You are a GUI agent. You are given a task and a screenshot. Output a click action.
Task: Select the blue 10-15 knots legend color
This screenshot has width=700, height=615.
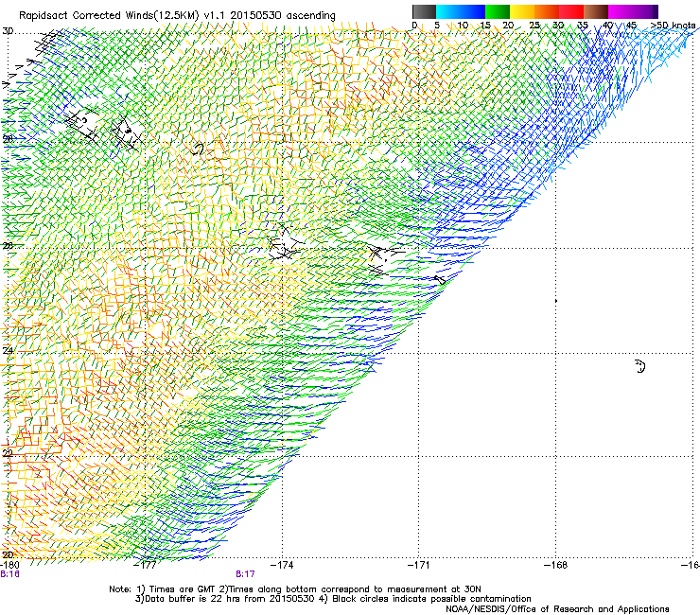click(x=473, y=11)
